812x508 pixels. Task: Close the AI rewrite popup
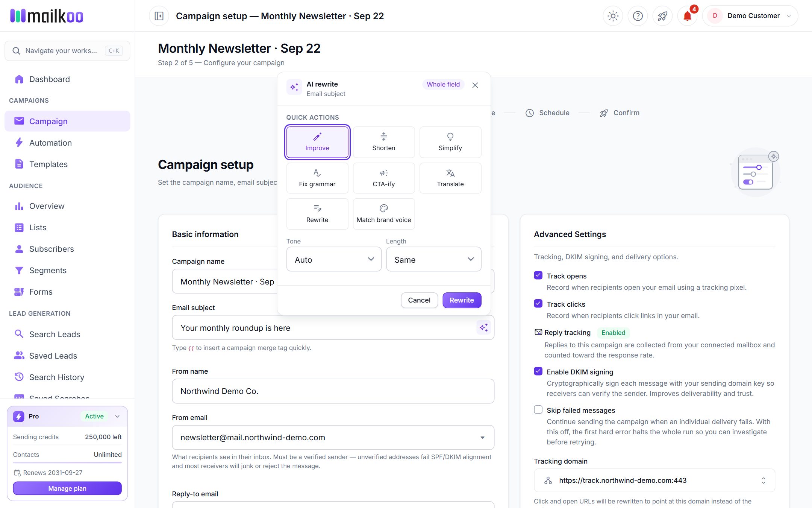pos(475,85)
